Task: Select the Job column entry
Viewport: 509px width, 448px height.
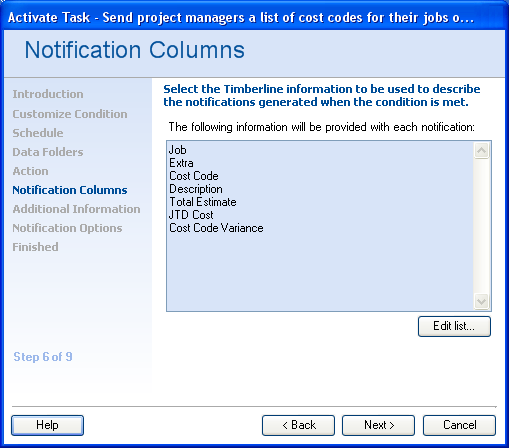Action: click(x=177, y=150)
